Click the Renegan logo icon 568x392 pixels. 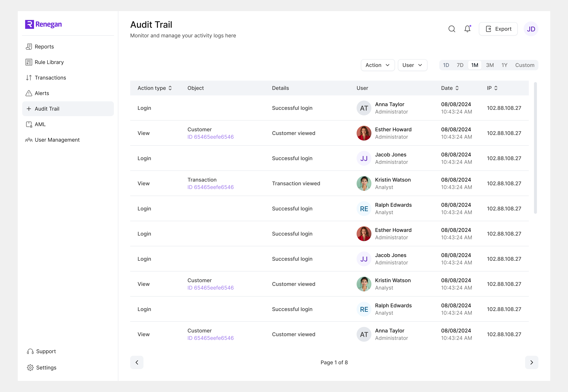pyautogui.click(x=29, y=24)
